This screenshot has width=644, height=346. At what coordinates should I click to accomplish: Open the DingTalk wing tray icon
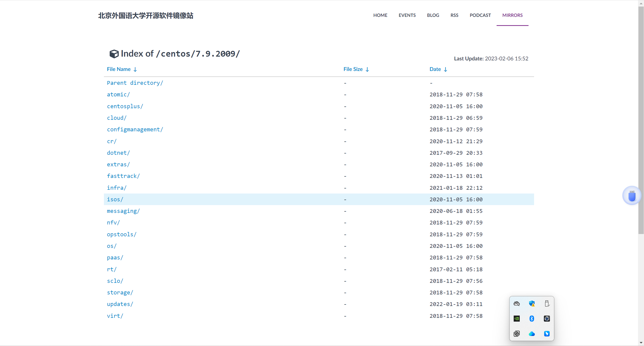pos(547,334)
